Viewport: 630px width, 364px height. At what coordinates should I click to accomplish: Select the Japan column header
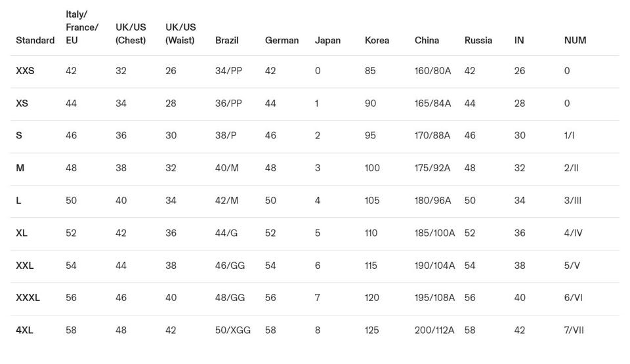click(x=327, y=41)
